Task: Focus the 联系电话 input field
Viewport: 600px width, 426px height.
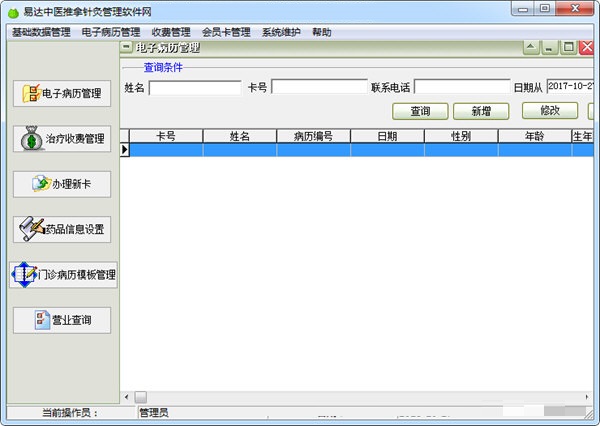Action: (462, 87)
